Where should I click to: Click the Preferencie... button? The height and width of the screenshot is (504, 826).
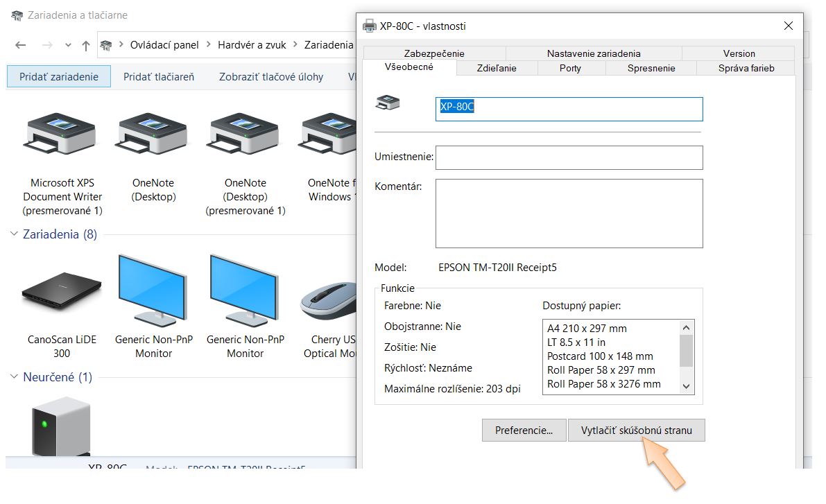[x=524, y=431]
